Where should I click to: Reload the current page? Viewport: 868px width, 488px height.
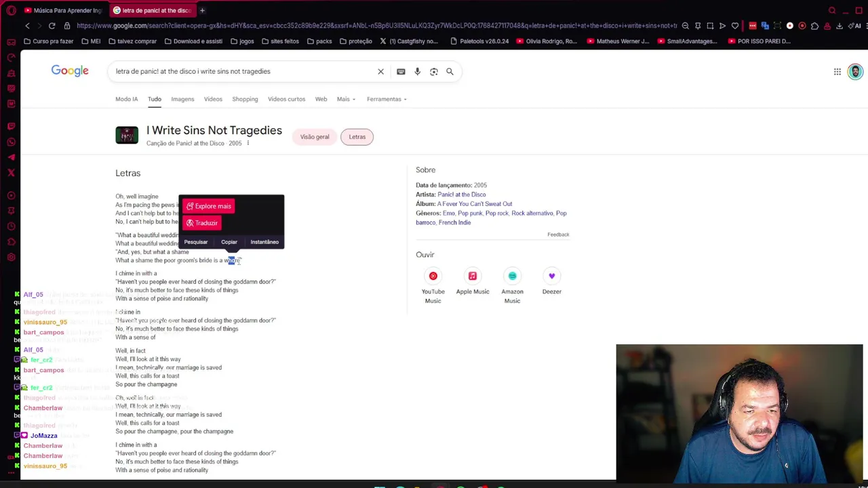point(52,26)
